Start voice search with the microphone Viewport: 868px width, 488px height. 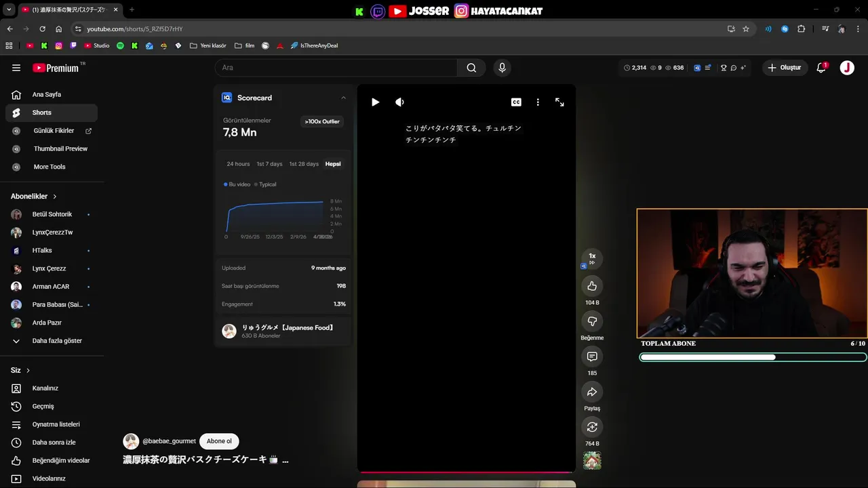502,68
